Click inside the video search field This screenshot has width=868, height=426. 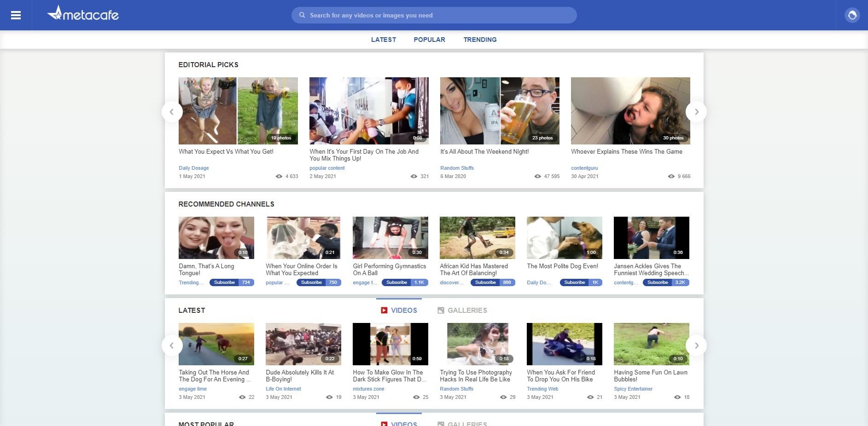[437, 15]
